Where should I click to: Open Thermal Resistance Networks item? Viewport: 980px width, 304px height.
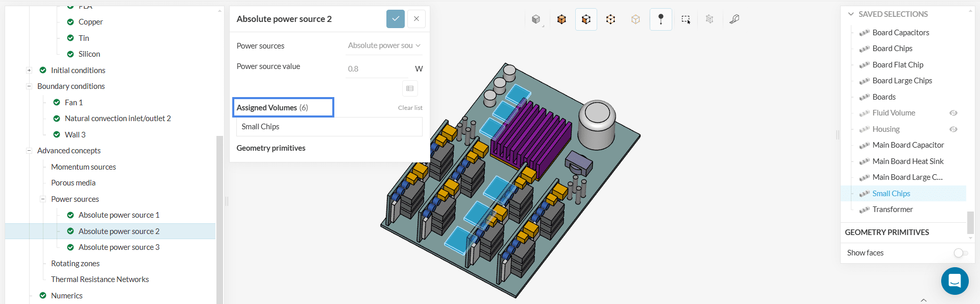coord(100,279)
